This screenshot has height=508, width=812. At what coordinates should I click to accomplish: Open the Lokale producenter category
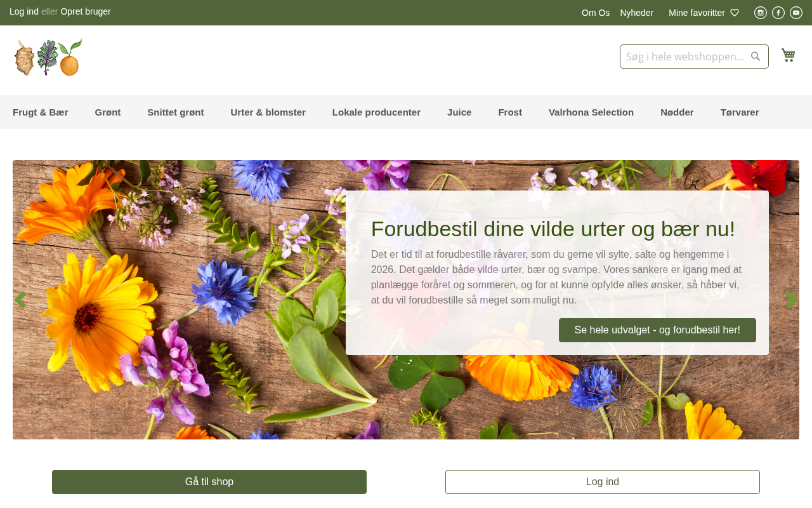376,112
